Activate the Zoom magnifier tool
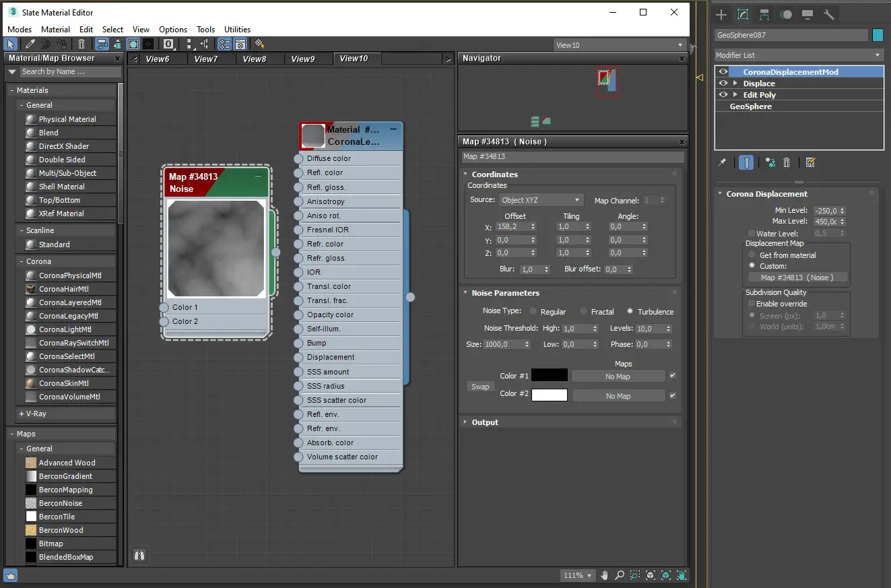Screen dimensions: 891x588 pos(620,575)
